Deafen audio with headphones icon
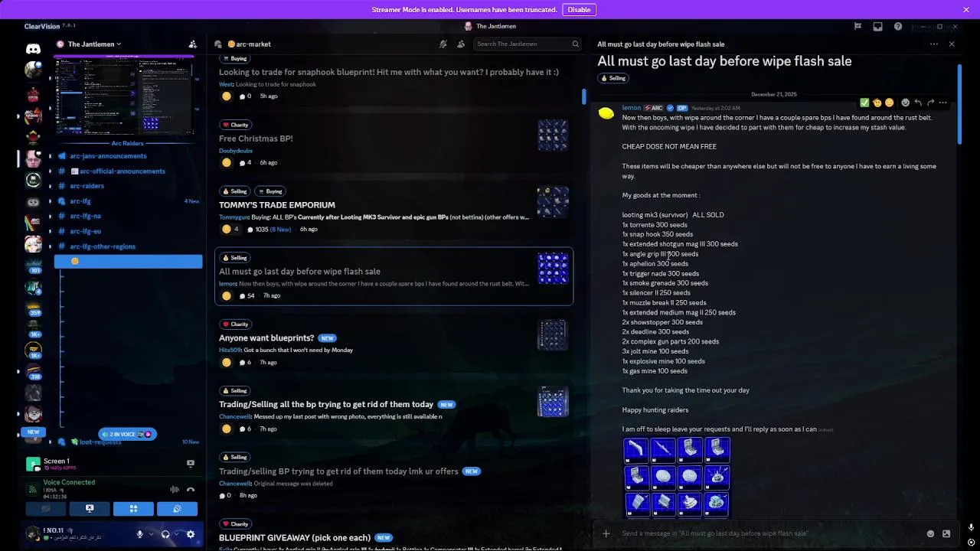This screenshot has height=551, width=980. [165, 534]
